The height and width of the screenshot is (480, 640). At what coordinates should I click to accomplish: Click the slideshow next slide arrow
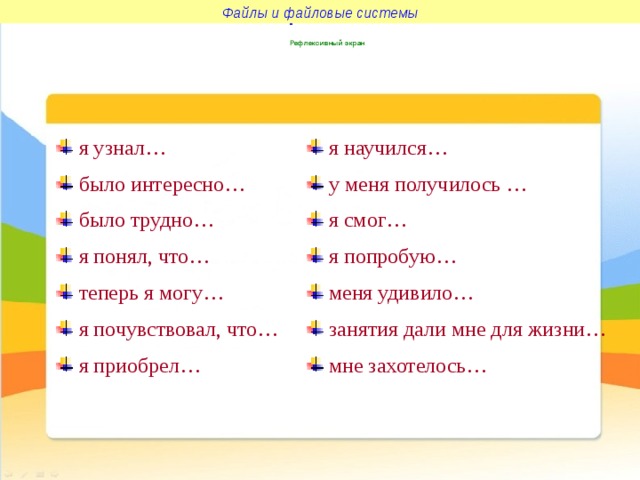pos(55,475)
